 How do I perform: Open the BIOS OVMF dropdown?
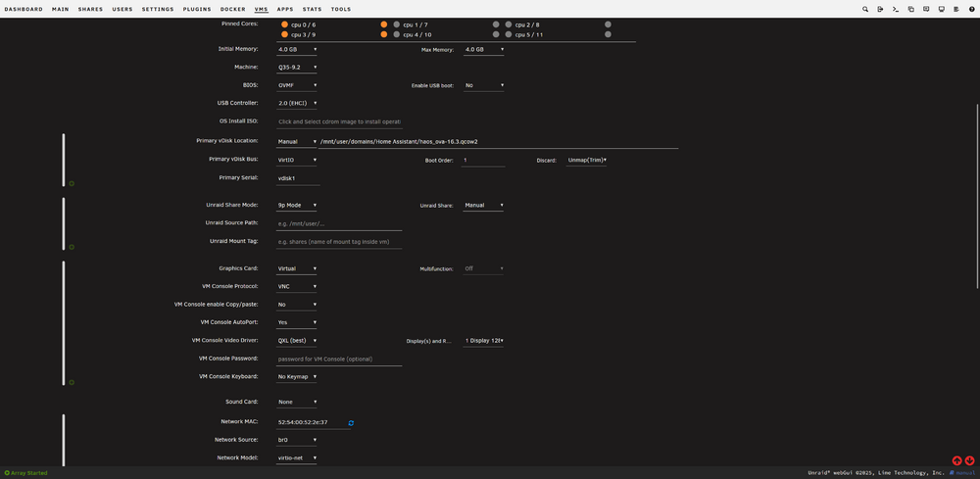(297, 85)
